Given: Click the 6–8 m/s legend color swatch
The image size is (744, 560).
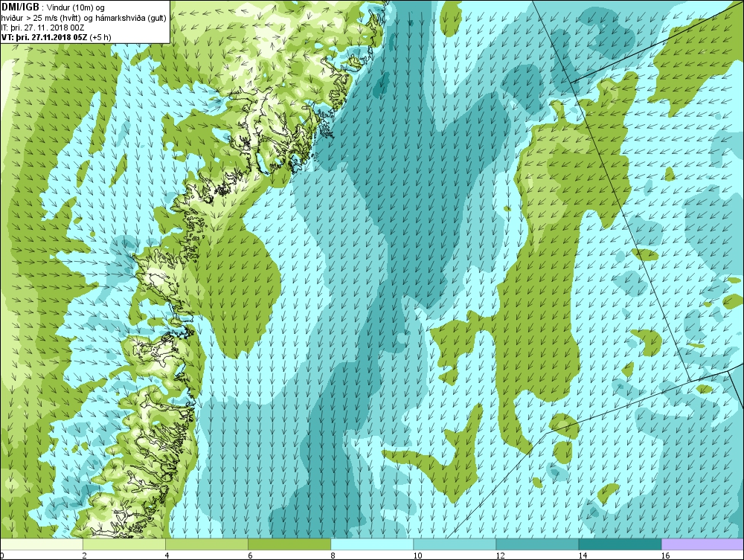Looking at the screenshot, I should tap(289, 544).
